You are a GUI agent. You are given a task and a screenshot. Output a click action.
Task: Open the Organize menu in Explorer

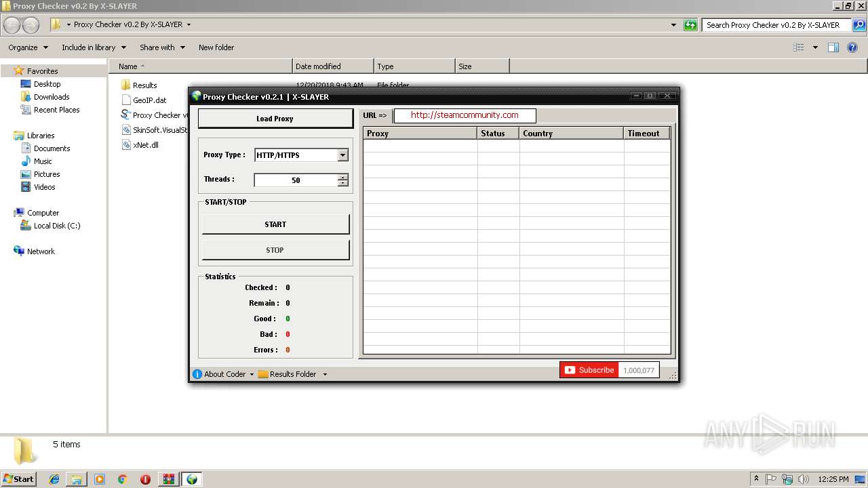tap(28, 47)
